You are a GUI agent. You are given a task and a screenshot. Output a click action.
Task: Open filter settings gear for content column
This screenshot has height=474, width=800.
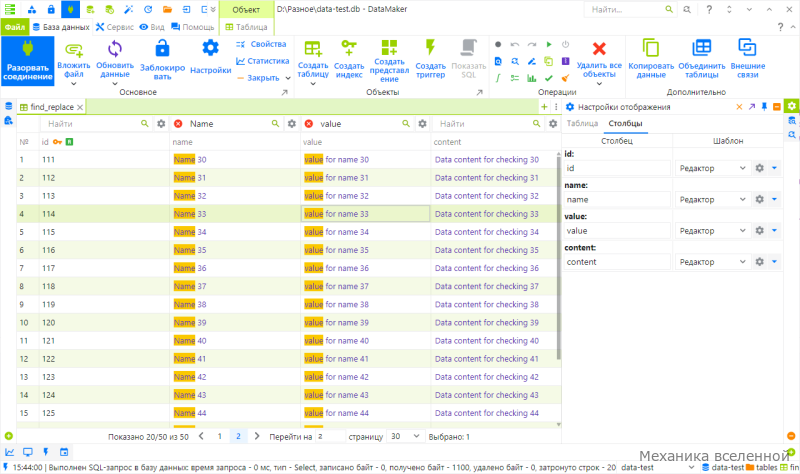point(553,124)
